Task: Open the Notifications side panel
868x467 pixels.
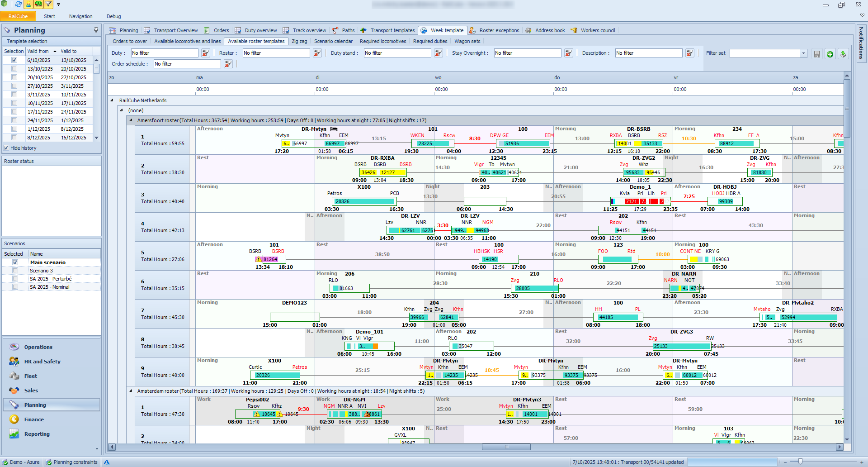Action: point(861,43)
